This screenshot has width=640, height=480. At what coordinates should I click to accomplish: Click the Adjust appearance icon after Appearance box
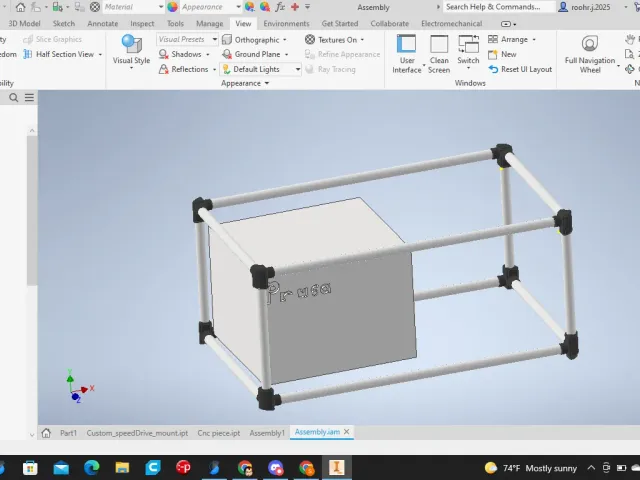coord(250,7)
